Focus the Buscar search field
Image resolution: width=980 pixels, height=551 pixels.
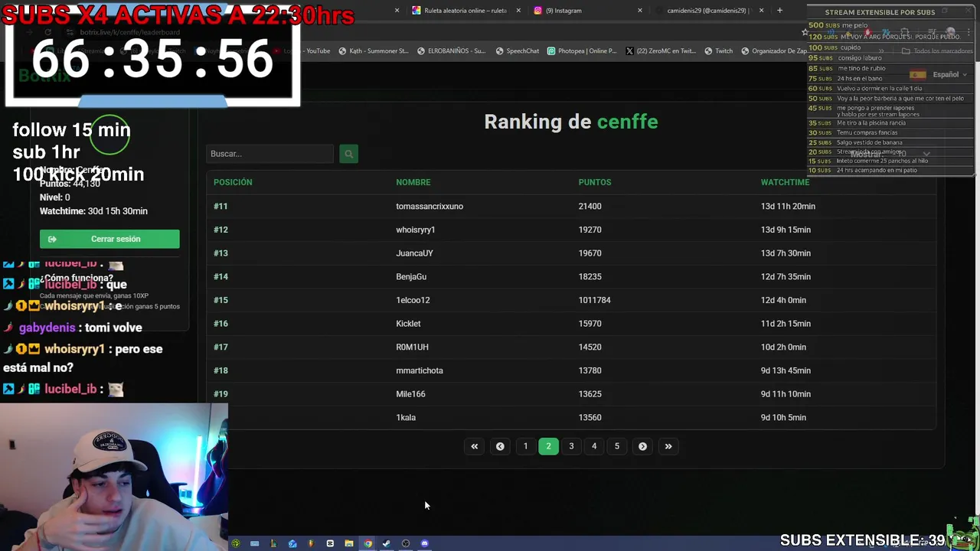(269, 154)
